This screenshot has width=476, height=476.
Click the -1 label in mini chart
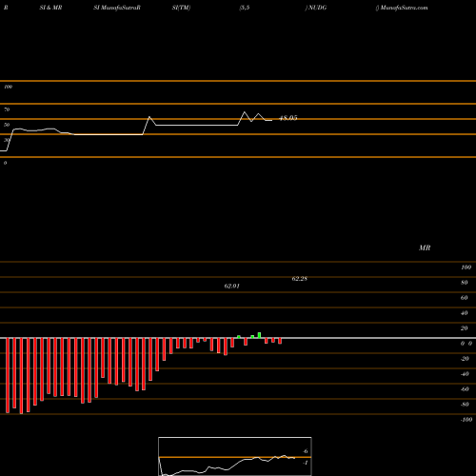306,463
